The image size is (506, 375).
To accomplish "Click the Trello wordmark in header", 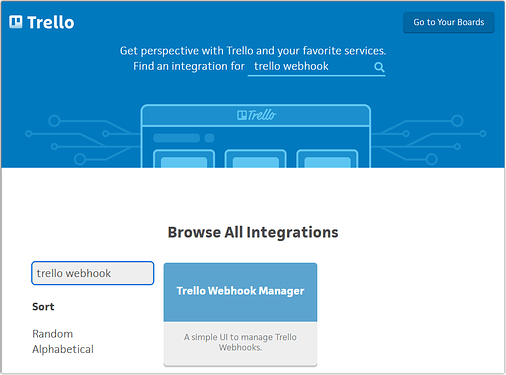I will coord(51,22).
